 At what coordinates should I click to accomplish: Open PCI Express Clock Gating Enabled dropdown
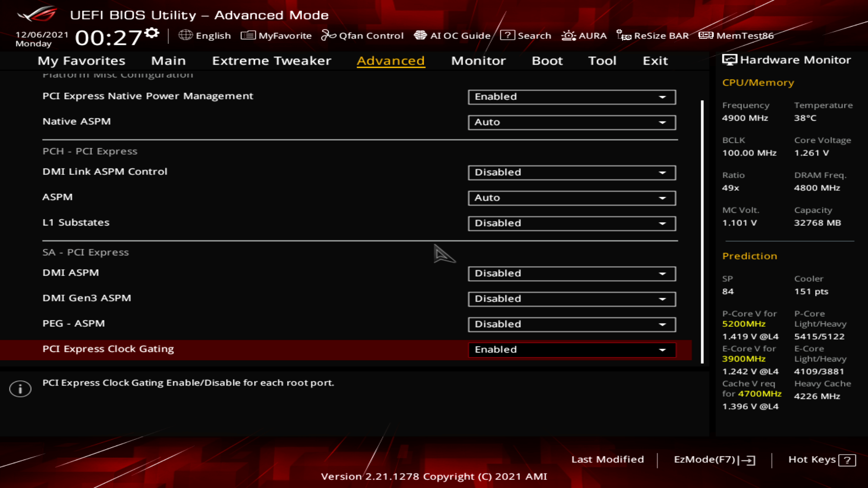point(572,350)
